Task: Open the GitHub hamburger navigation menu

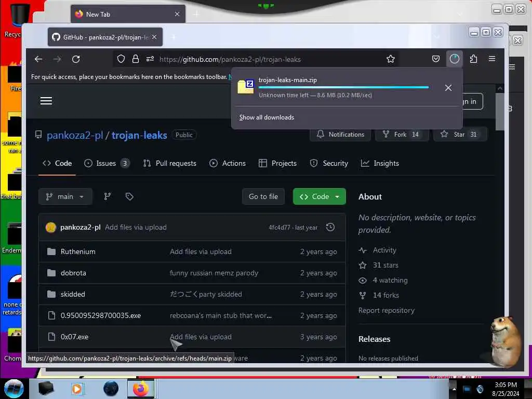Action: (46, 101)
